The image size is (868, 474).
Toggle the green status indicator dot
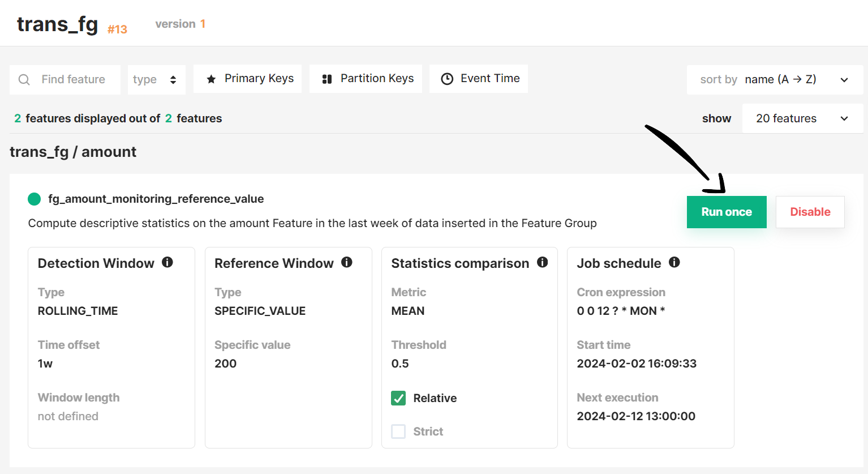click(x=34, y=199)
